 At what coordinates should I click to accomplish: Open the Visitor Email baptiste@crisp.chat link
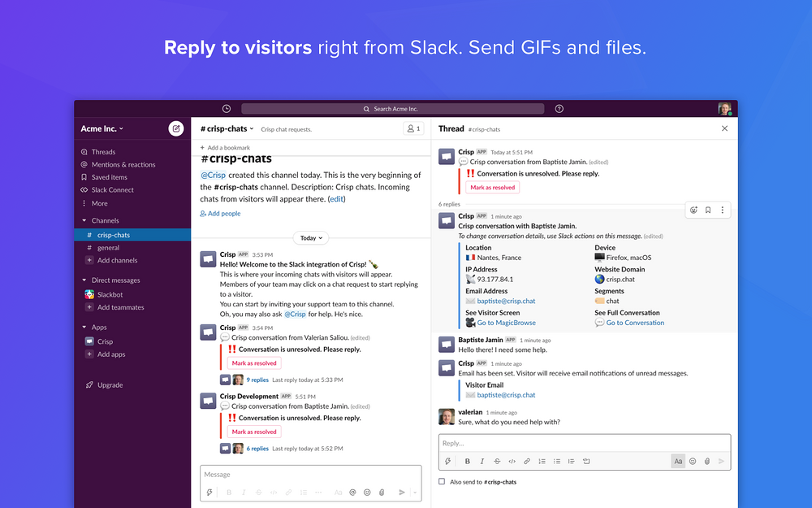[x=506, y=395]
